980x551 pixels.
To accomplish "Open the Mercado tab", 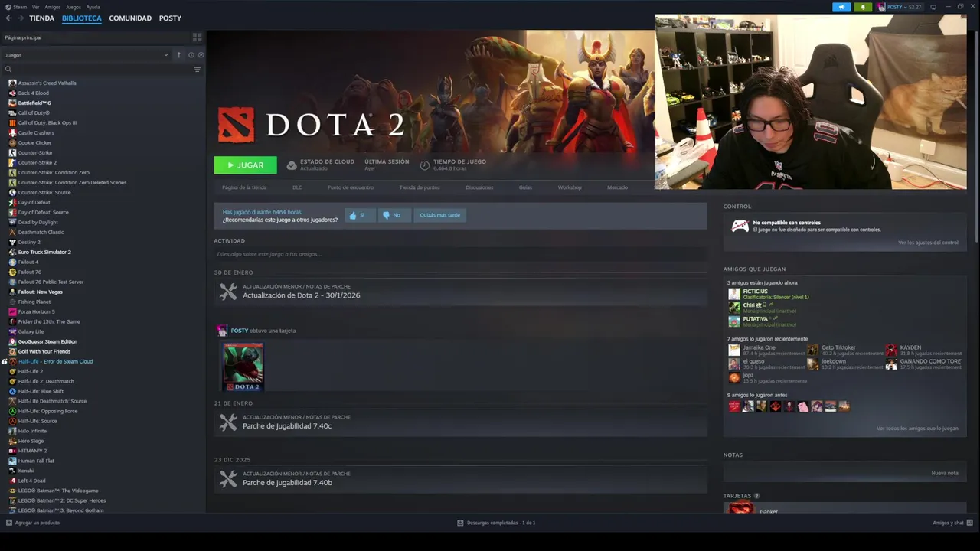I will click(617, 187).
